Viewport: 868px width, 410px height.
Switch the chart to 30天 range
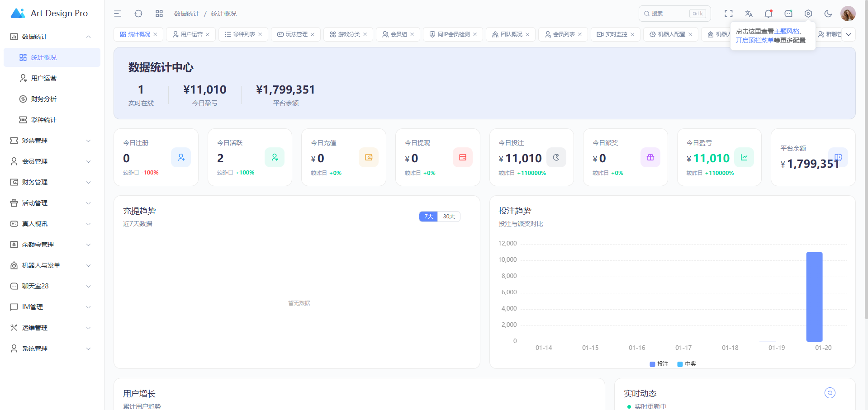(x=449, y=217)
